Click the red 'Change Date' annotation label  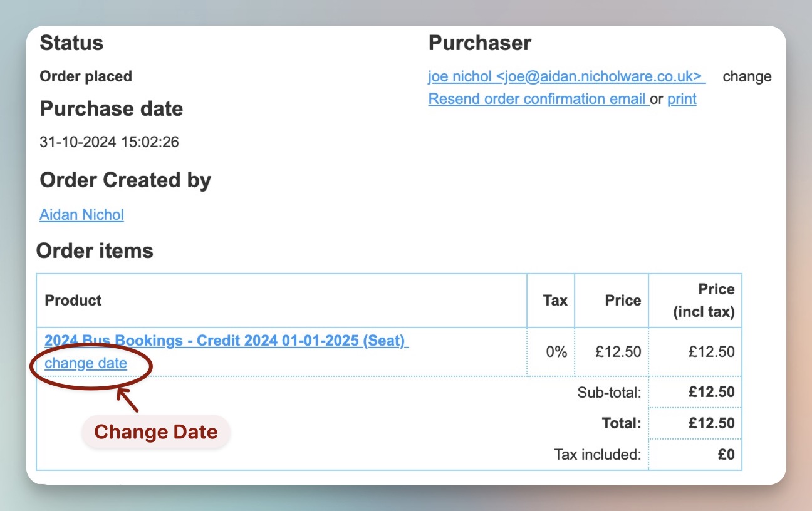click(156, 432)
